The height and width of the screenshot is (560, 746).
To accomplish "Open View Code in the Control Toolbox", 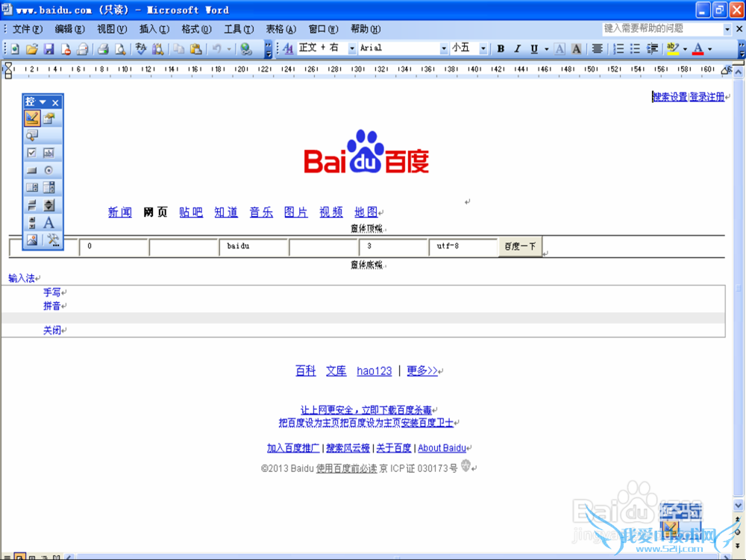I will tap(32, 136).
